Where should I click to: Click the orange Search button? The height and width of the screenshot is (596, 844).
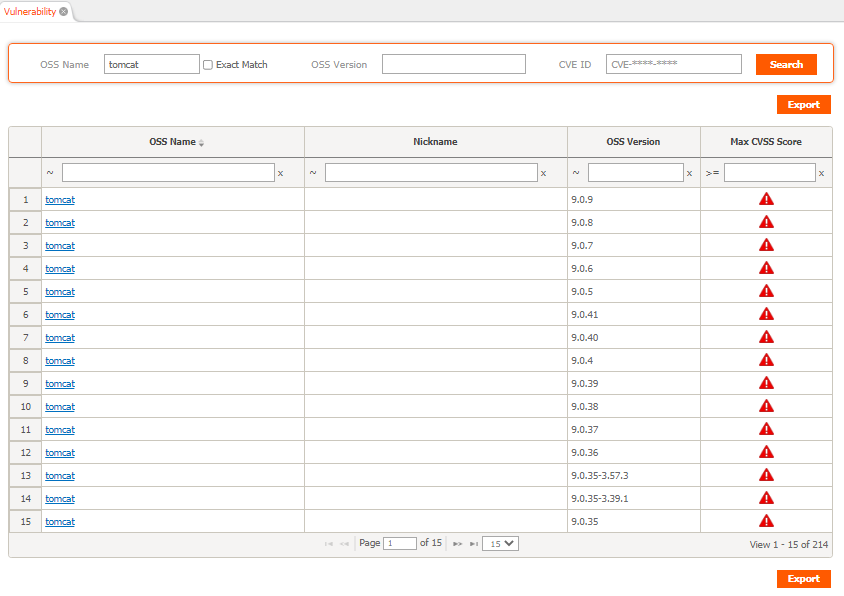tap(786, 65)
